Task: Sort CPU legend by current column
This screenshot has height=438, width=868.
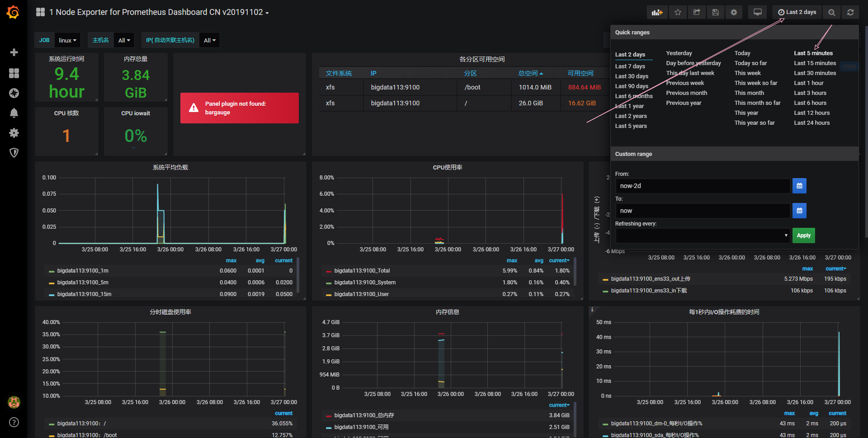Action: point(559,260)
